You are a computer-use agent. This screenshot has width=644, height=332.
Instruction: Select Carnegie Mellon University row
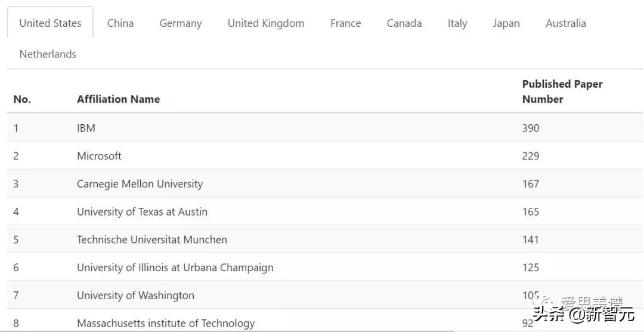pos(140,184)
